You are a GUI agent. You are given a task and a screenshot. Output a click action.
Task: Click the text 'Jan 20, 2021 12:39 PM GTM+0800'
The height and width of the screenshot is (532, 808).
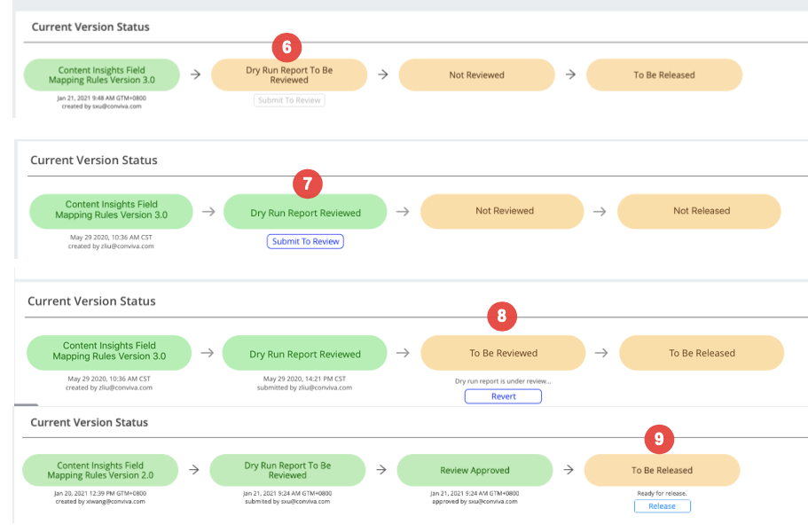click(100, 493)
